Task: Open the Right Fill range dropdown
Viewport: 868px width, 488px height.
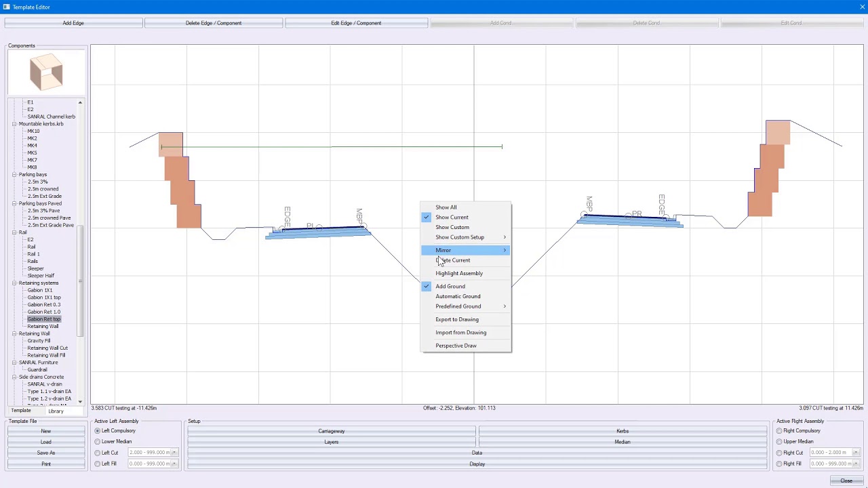Action: (x=856, y=464)
